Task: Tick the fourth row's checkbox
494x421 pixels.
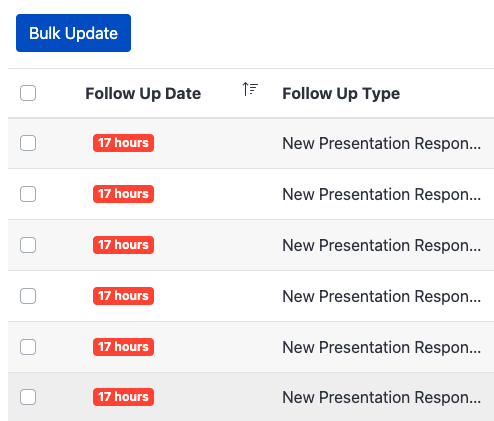Action: tap(28, 296)
